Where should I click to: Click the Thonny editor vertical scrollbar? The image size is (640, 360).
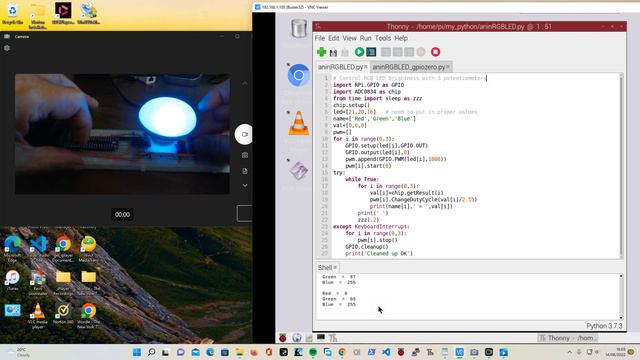(621, 165)
